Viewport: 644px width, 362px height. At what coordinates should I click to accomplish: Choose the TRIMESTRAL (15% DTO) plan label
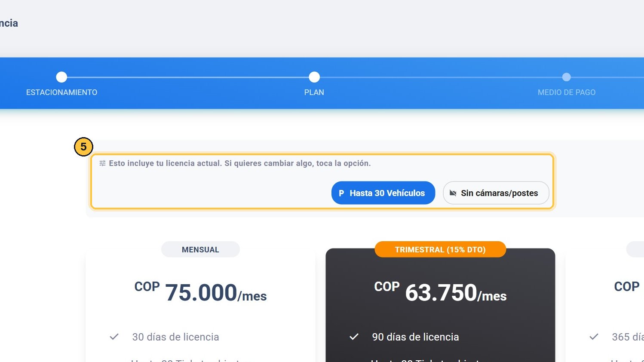(440, 249)
